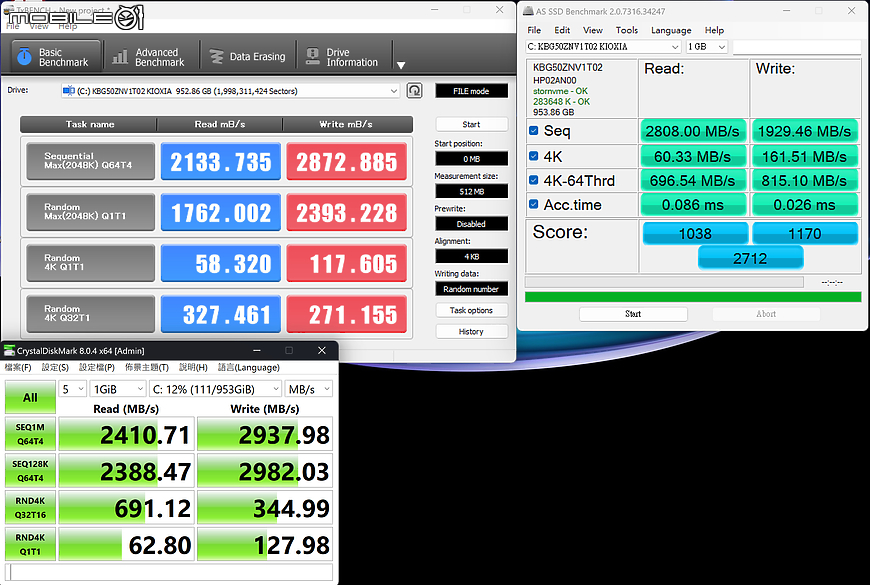Viewport: 870px width, 585px height.
Task: Click the refresh drive list icon in TxBENCH
Action: pyautogui.click(x=414, y=90)
